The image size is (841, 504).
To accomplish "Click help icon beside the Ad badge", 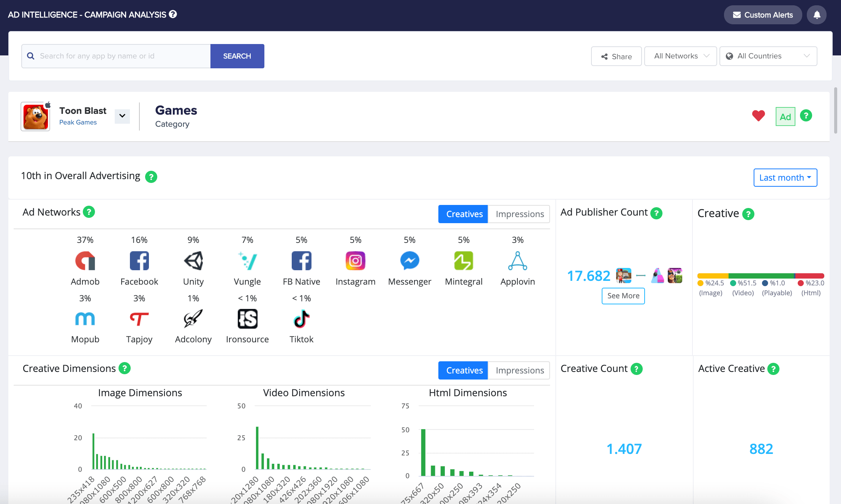I will tap(806, 115).
